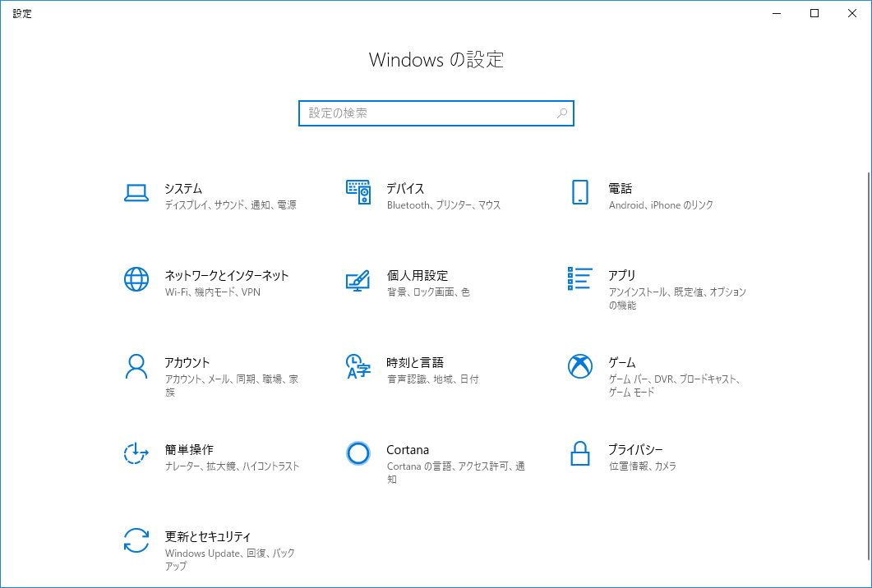
Task: Click the text アカウント、メール、同期、職場、家族
Action: click(232, 386)
